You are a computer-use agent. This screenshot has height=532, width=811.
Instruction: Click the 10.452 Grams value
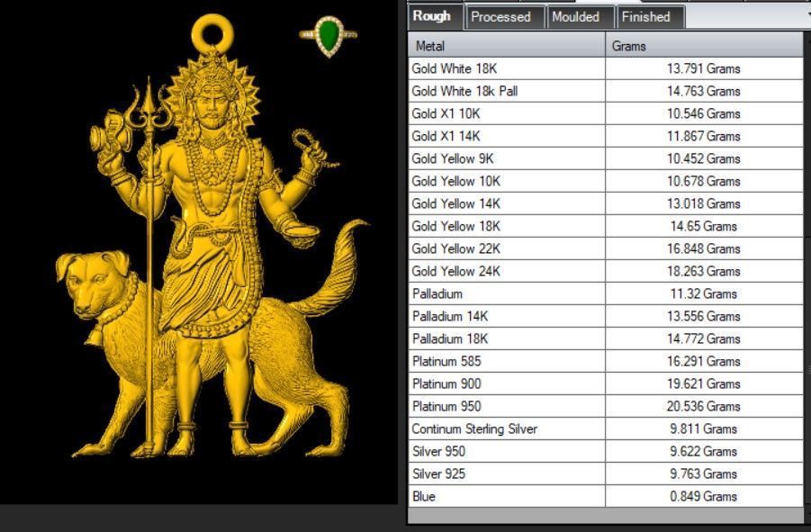[703, 158]
